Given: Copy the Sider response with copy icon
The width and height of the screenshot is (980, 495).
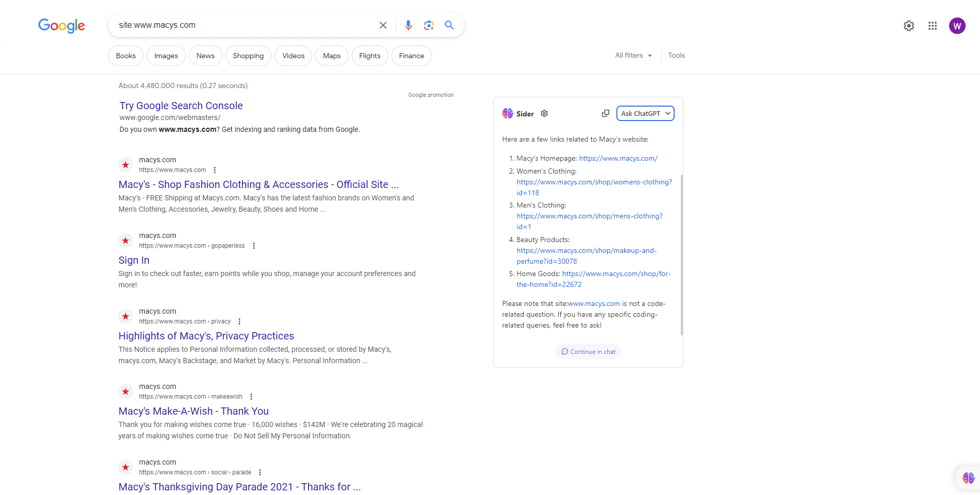Looking at the screenshot, I should point(605,113).
